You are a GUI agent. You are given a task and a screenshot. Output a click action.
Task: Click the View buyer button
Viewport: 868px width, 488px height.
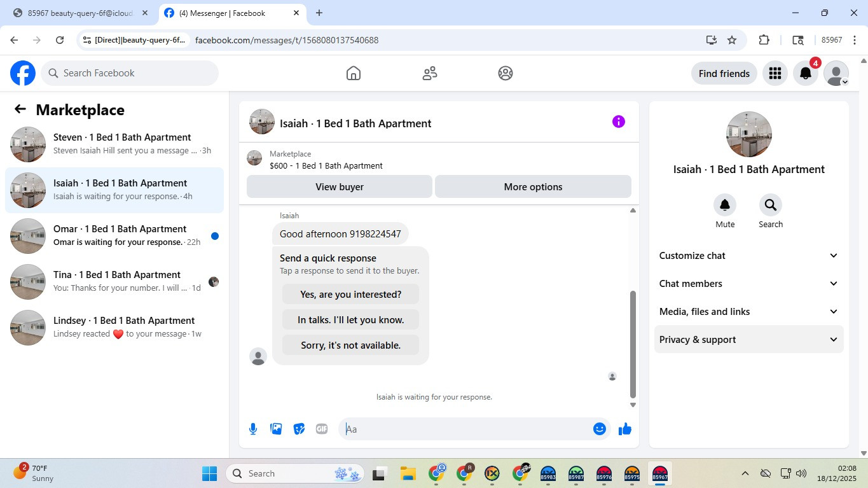[x=340, y=187]
